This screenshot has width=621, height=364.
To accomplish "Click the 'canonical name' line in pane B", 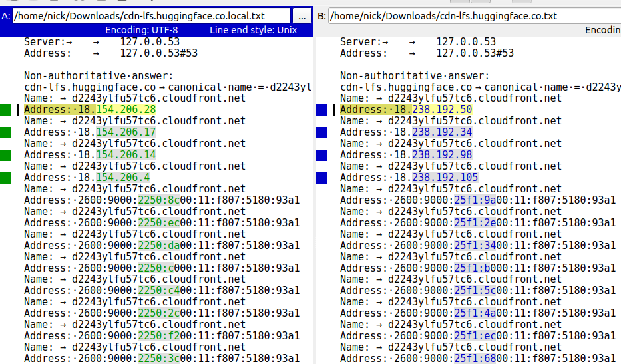I will (x=481, y=87).
